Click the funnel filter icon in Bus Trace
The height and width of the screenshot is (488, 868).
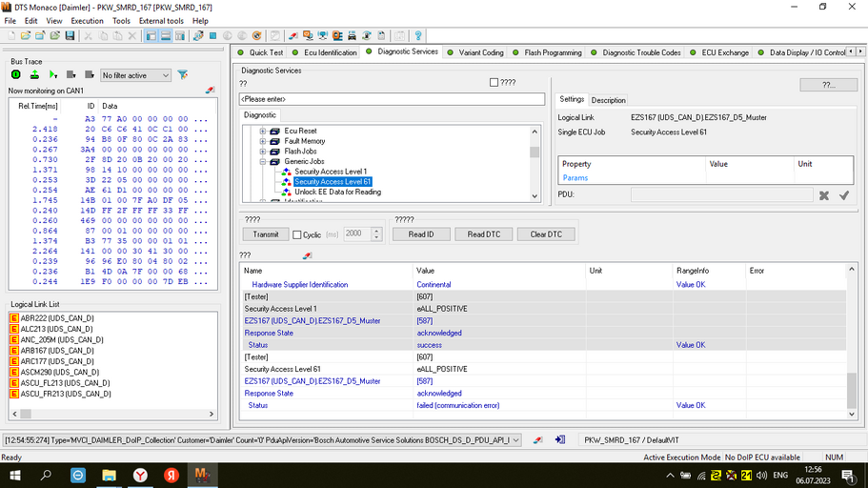pyautogui.click(x=182, y=74)
